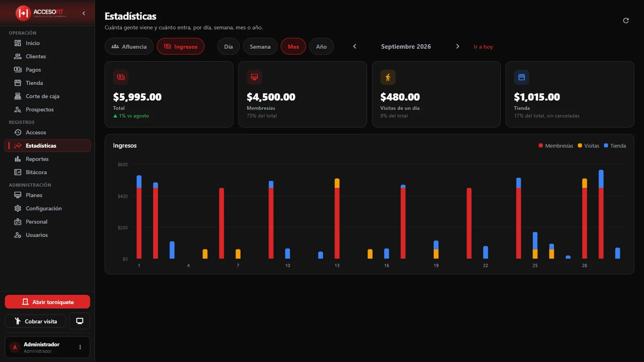Open the Pagos page

(47, 70)
